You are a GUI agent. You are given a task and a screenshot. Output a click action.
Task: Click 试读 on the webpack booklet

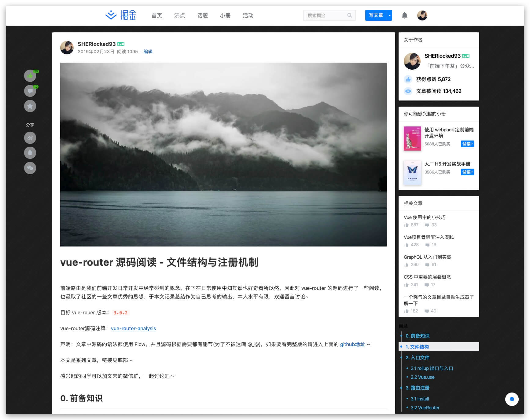coord(467,144)
